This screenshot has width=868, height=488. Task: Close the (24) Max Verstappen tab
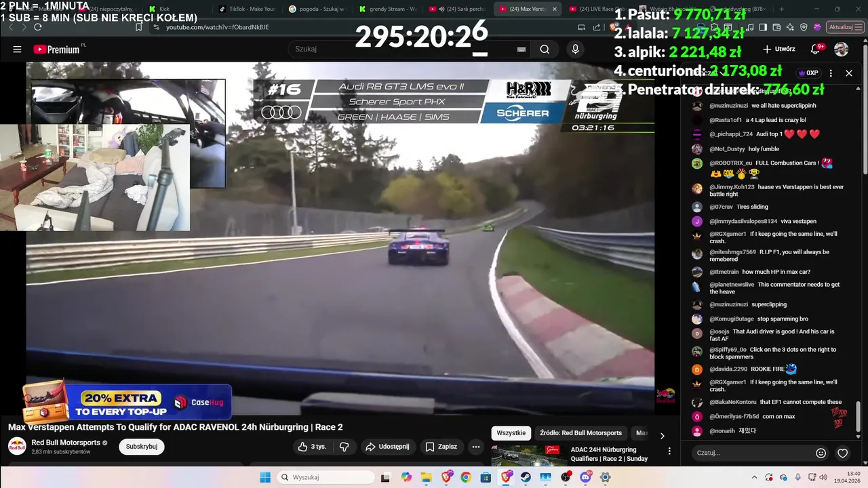pyautogui.click(x=555, y=9)
